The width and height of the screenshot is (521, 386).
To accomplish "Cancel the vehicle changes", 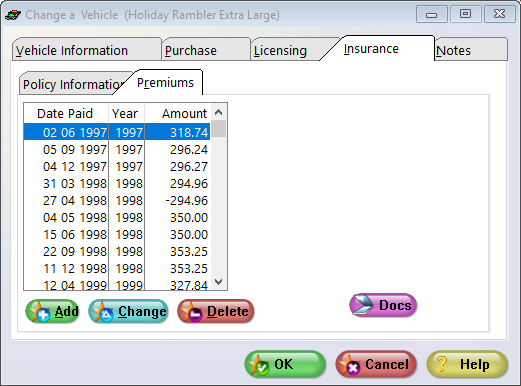I will click(376, 364).
